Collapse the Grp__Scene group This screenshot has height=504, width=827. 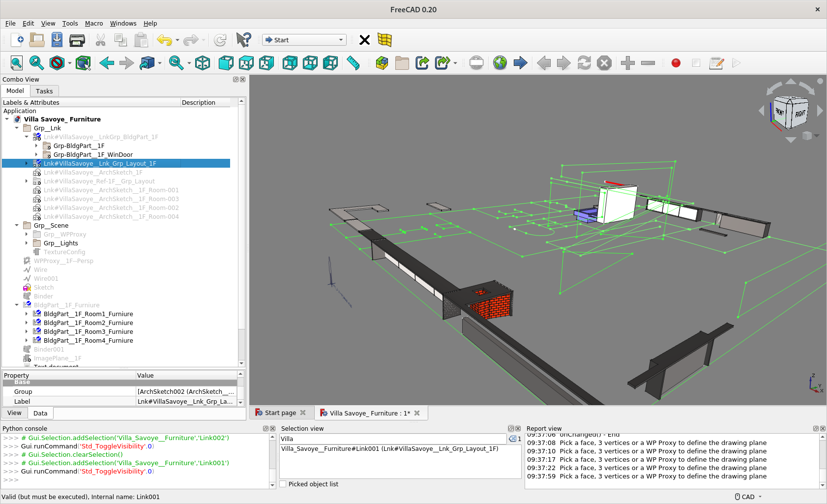click(17, 225)
